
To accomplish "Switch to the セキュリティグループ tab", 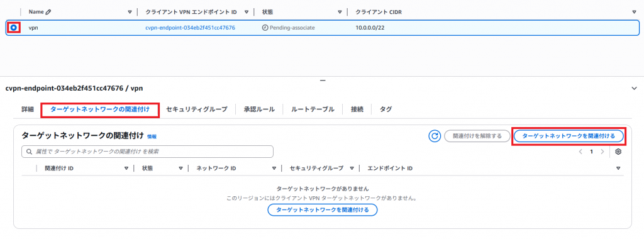I will [x=197, y=109].
